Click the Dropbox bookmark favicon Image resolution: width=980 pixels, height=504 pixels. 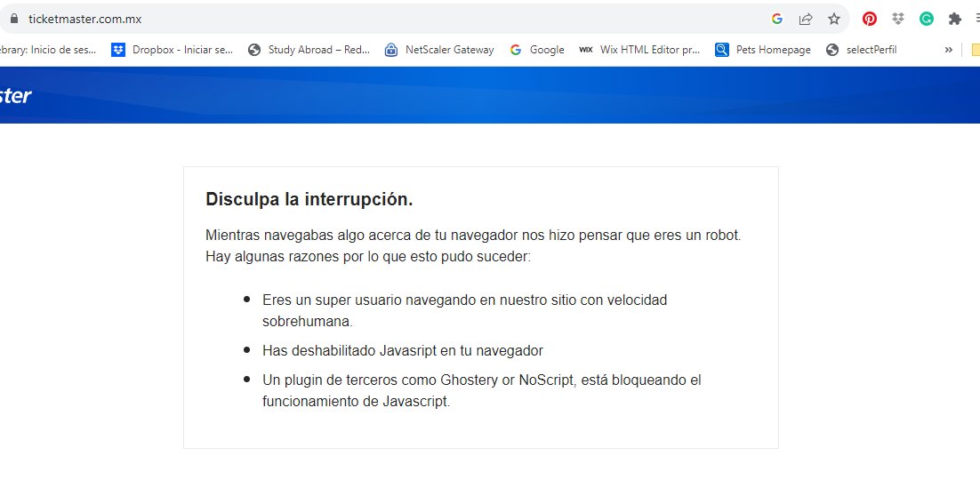[x=118, y=50]
